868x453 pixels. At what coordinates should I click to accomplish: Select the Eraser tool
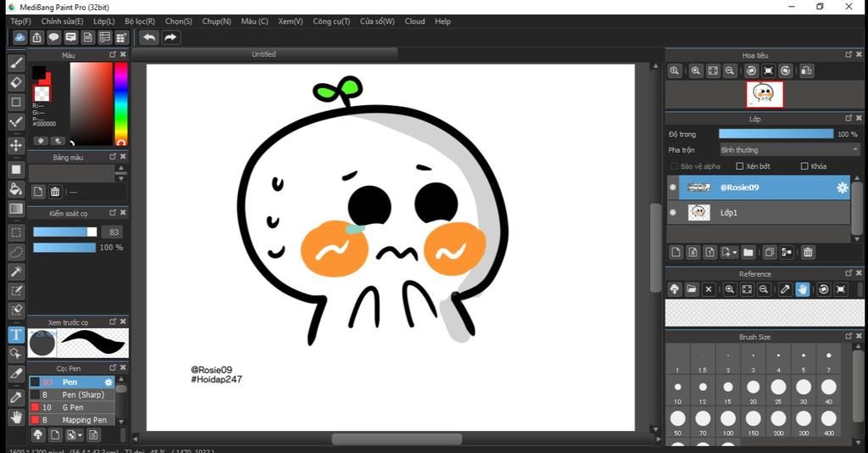(16, 83)
